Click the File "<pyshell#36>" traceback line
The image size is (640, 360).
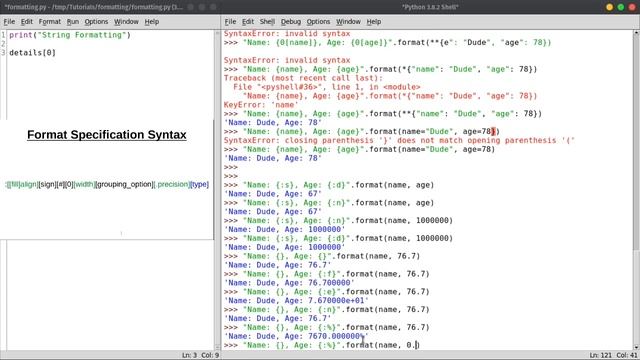[x=327, y=87]
